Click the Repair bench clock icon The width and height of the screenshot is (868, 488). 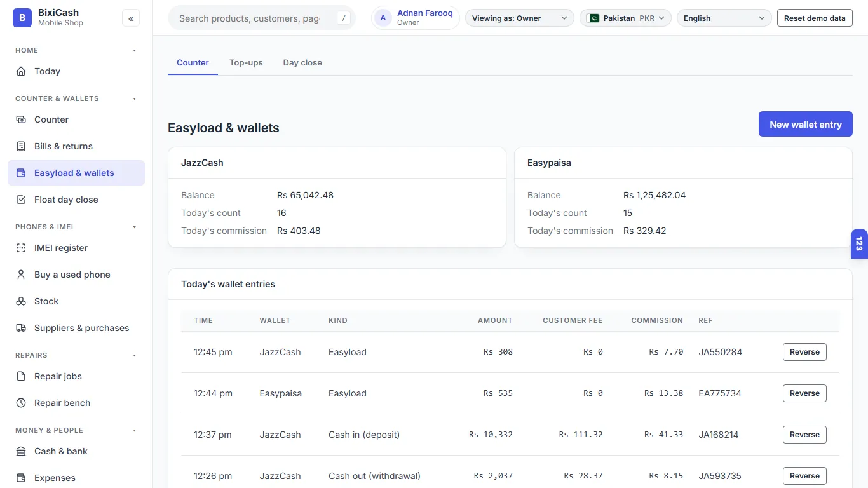pos(21,403)
